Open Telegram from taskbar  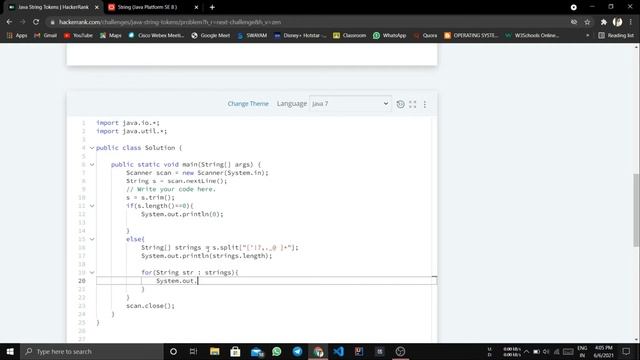pos(298,351)
